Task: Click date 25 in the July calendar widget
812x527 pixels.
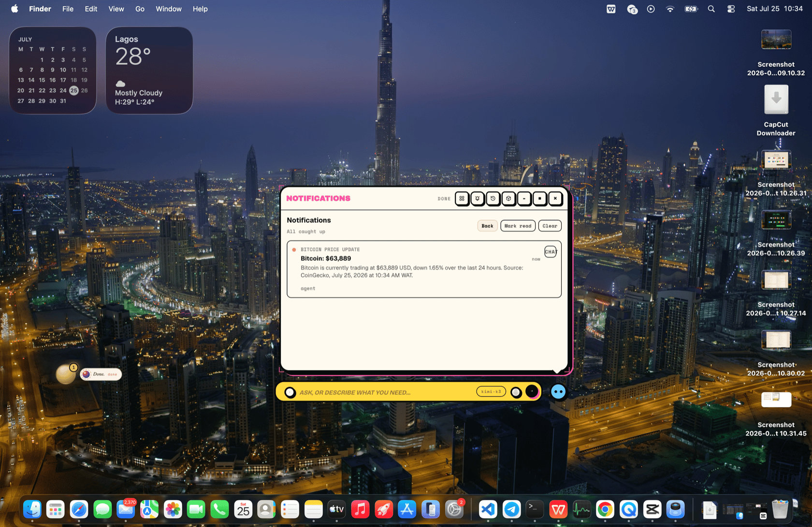Action: coord(73,90)
